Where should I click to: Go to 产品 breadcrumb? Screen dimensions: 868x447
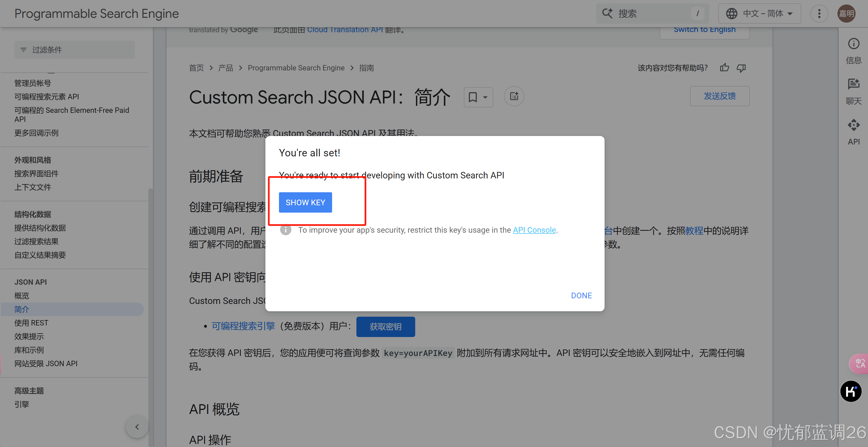pyautogui.click(x=226, y=68)
